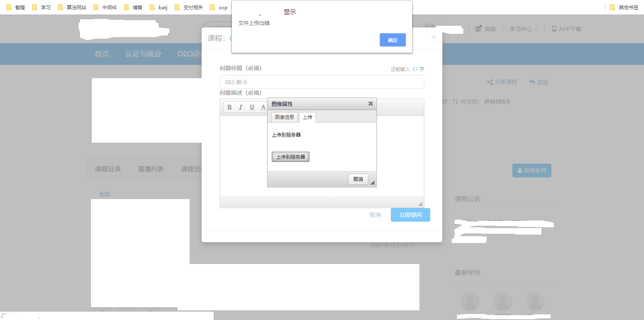Select the 上传 tab in image dialog

click(x=308, y=117)
